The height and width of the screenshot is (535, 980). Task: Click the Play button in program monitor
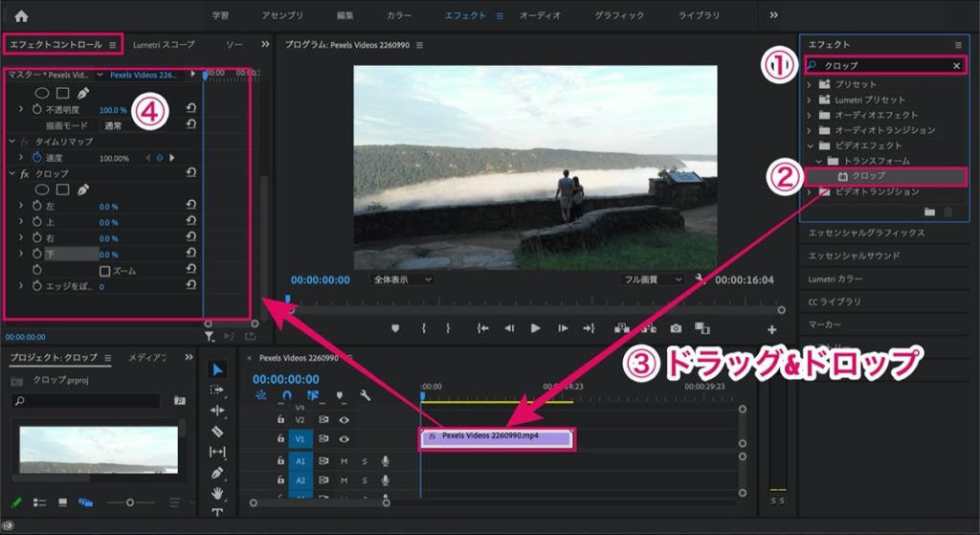[x=536, y=328]
